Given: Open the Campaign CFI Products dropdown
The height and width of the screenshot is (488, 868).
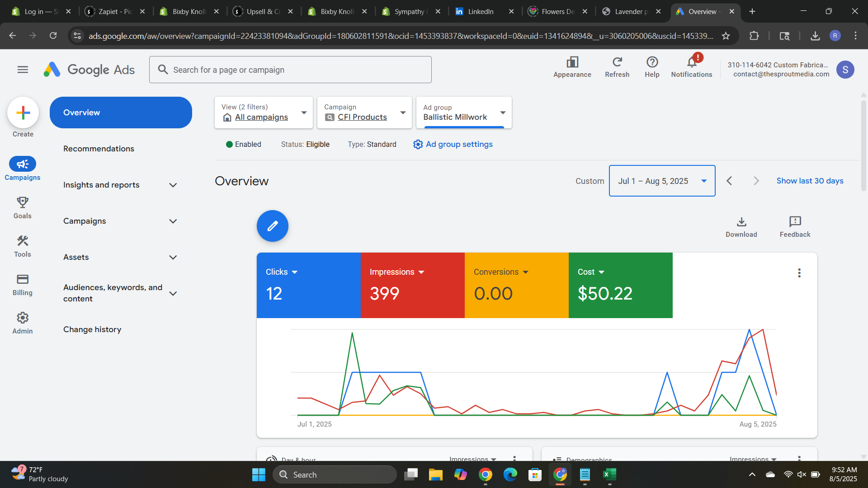Looking at the screenshot, I should 364,113.
